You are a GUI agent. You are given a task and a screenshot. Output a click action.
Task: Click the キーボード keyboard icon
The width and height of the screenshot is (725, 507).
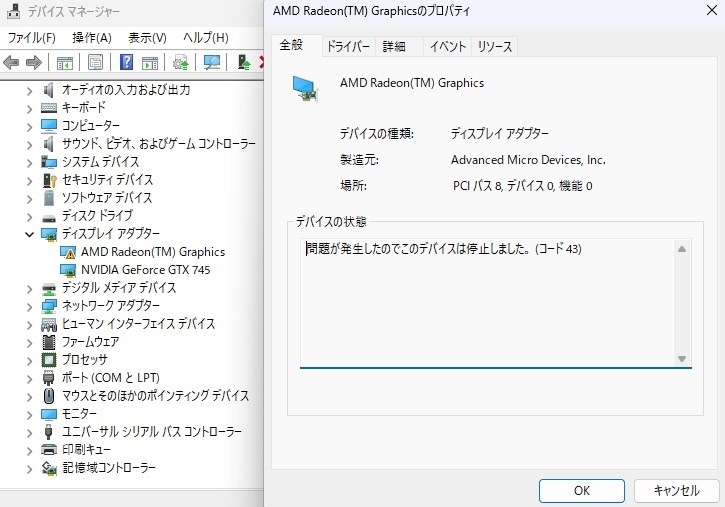point(49,108)
